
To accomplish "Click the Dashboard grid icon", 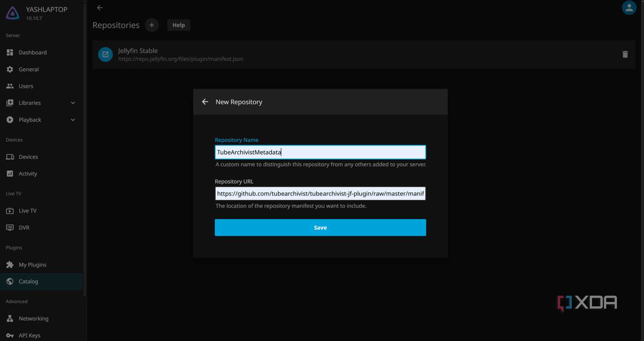I will click(x=10, y=52).
